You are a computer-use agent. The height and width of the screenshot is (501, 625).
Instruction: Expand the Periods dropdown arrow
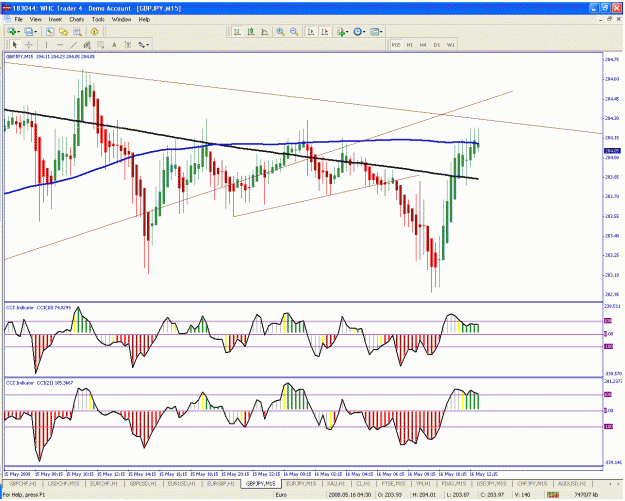(364, 32)
